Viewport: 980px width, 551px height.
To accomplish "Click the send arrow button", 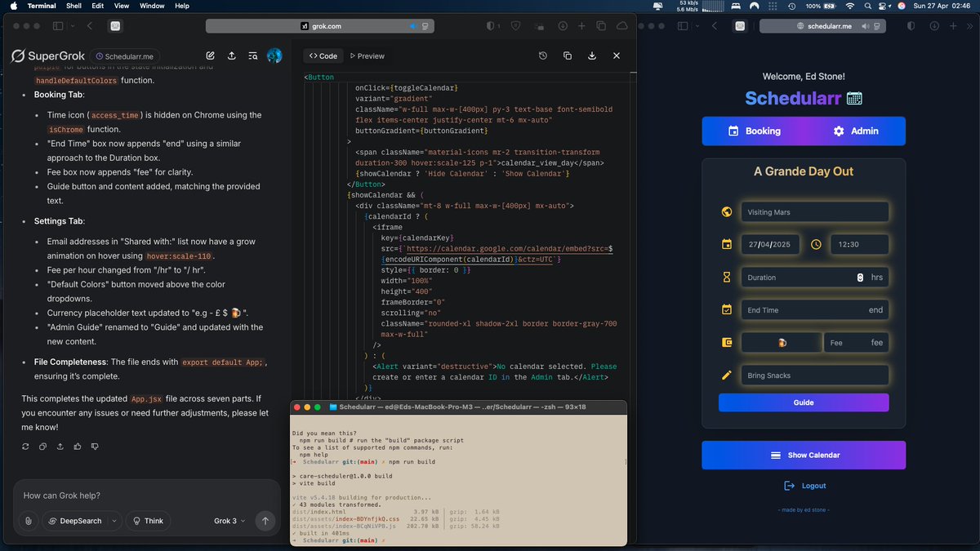I will (x=265, y=521).
